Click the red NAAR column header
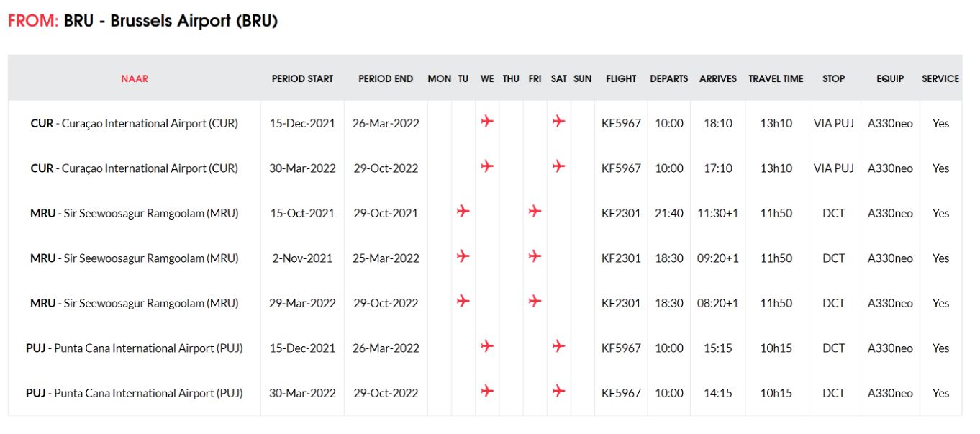Screen dimensions: 980x434 [135, 78]
